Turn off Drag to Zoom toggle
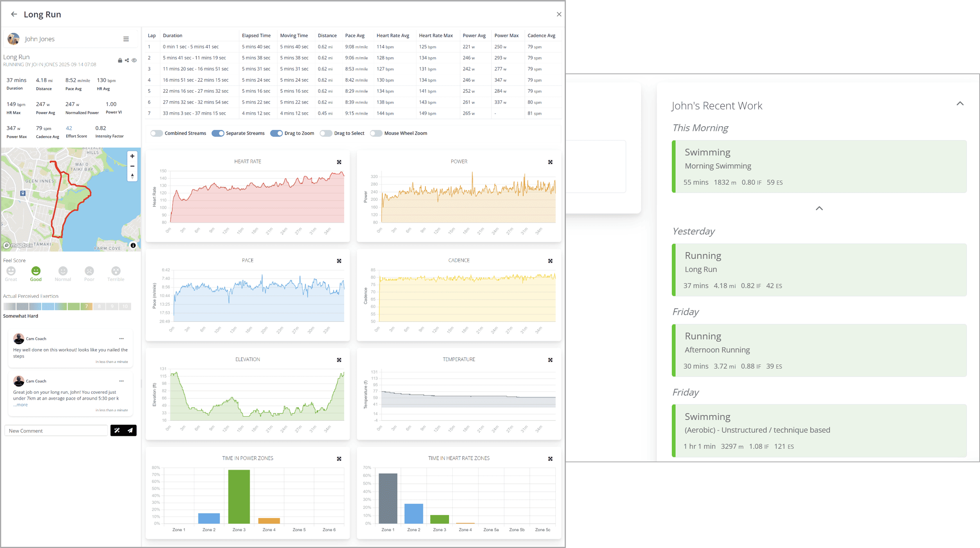The width and height of the screenshot is (980, 548). pos(276,133)
